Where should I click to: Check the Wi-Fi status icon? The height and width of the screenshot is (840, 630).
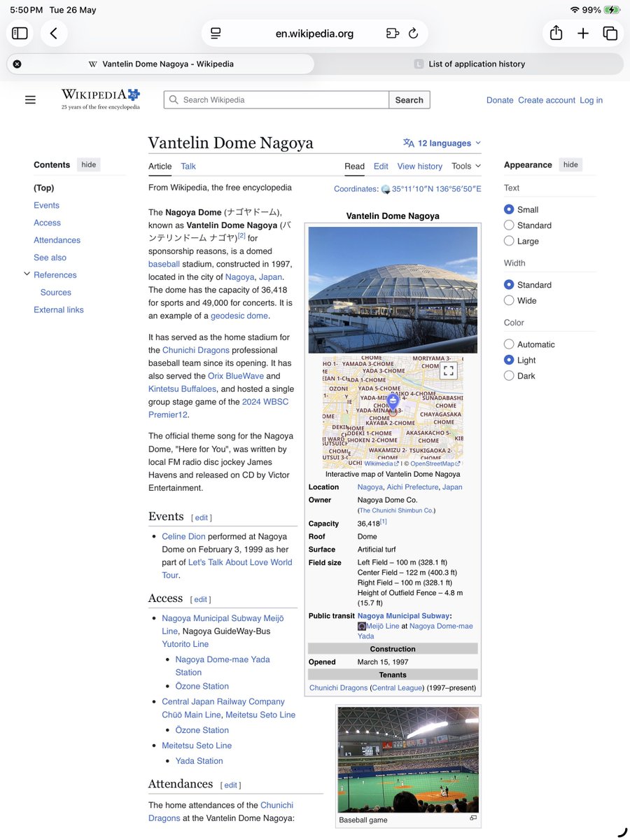point(575,10)
